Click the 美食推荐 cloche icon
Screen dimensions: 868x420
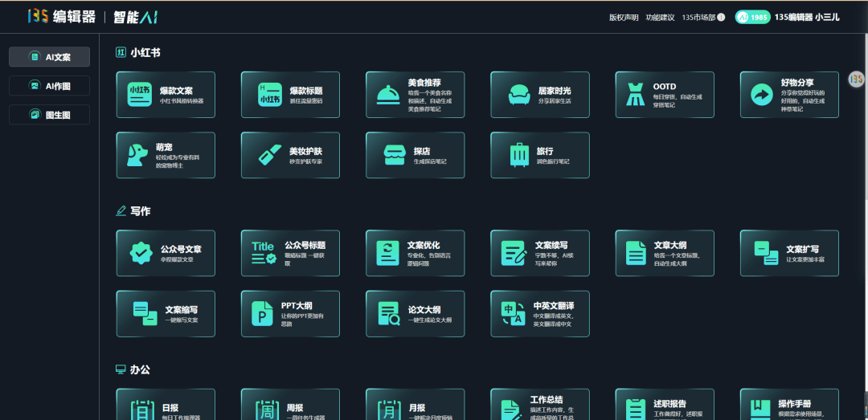click(389, 95)
